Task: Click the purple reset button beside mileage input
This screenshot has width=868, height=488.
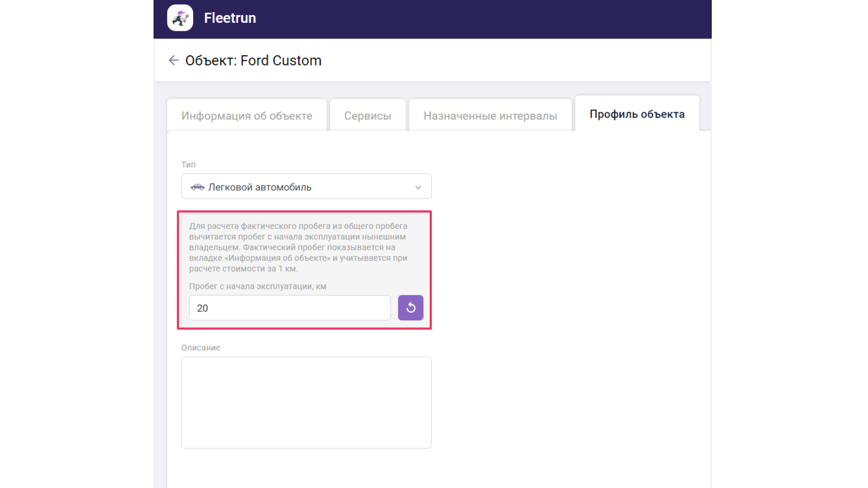Action: [411, 307]
